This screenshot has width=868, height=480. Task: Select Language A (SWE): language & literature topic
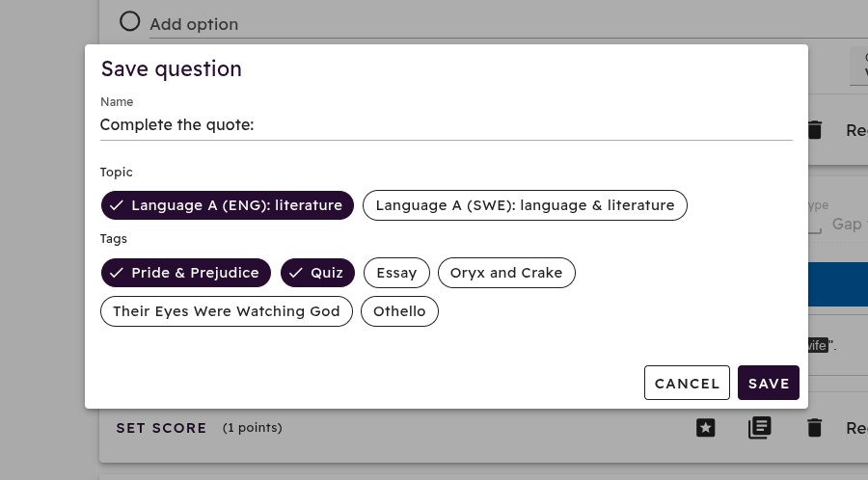coord(525,205)
